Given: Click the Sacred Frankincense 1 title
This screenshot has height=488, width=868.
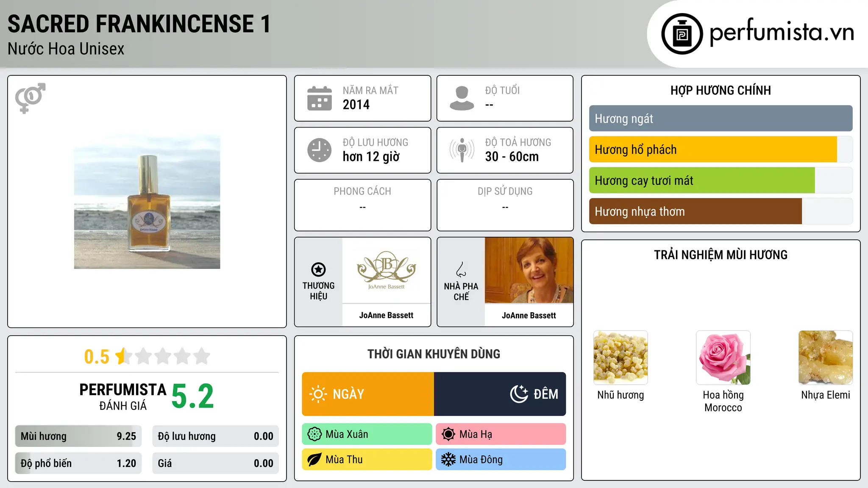Looking at the screenshot, I should (139, 24).
